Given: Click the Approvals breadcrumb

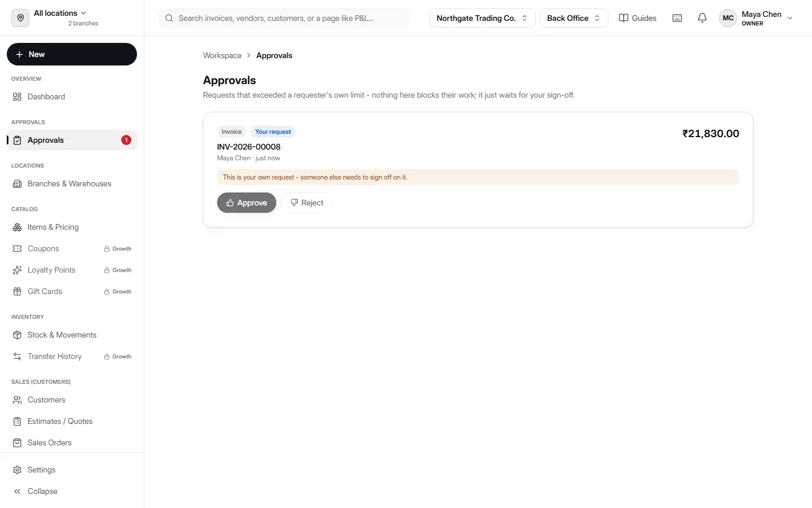Looking at the screenshot, I should 274,55.
